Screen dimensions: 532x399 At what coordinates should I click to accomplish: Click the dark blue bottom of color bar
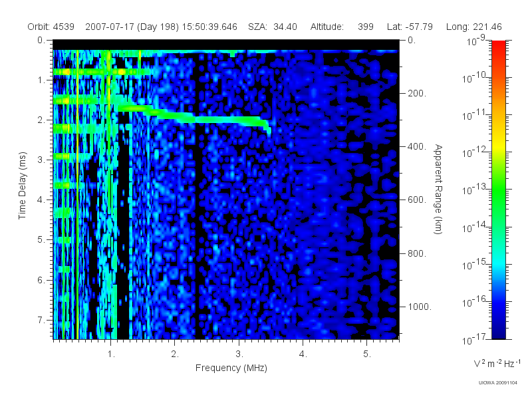tap(499, 332)
